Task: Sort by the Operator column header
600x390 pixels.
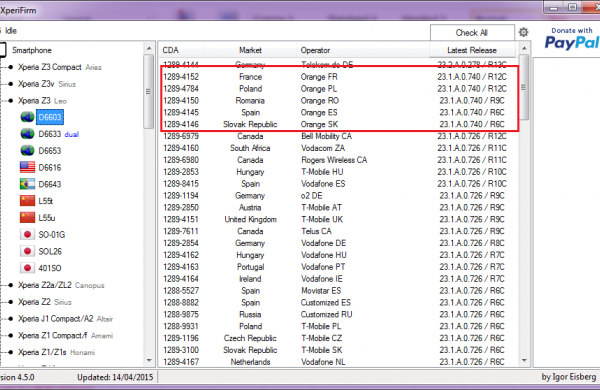Action: pyautogui.click(x=363, y=50)
